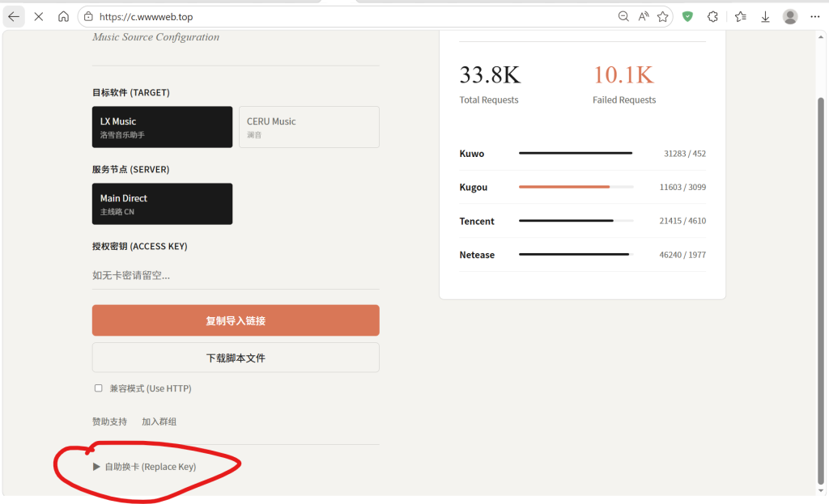The height and width of the screenshot is (504, 829).
Task: Open the Favorites list icon
Action: click(x=741, y=17)
